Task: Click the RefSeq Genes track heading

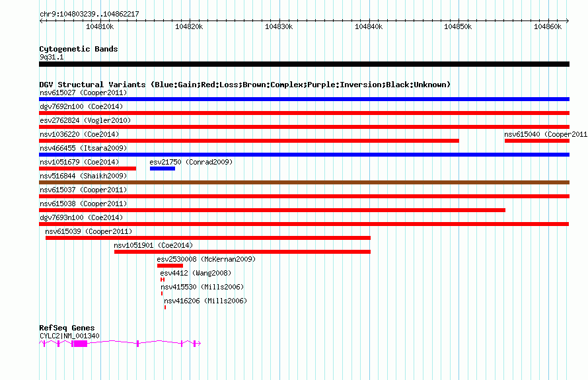Action: click(67, 328)
